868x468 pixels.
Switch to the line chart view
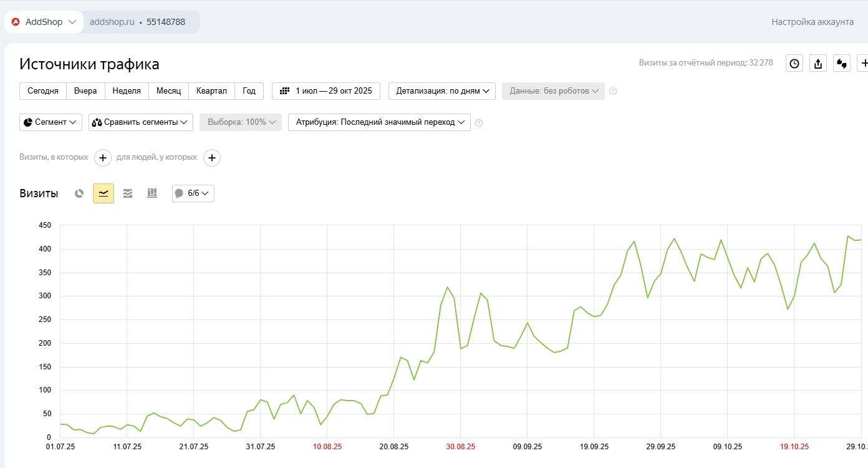point(104,193)
